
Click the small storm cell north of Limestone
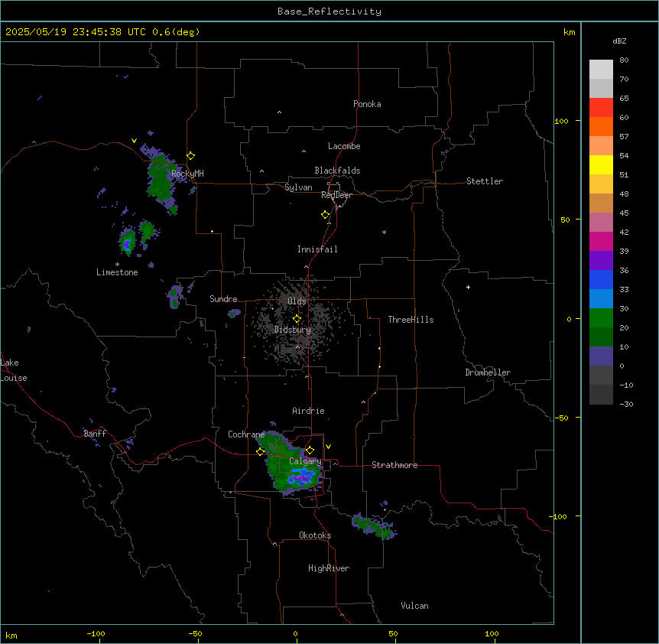pos(128,241)
